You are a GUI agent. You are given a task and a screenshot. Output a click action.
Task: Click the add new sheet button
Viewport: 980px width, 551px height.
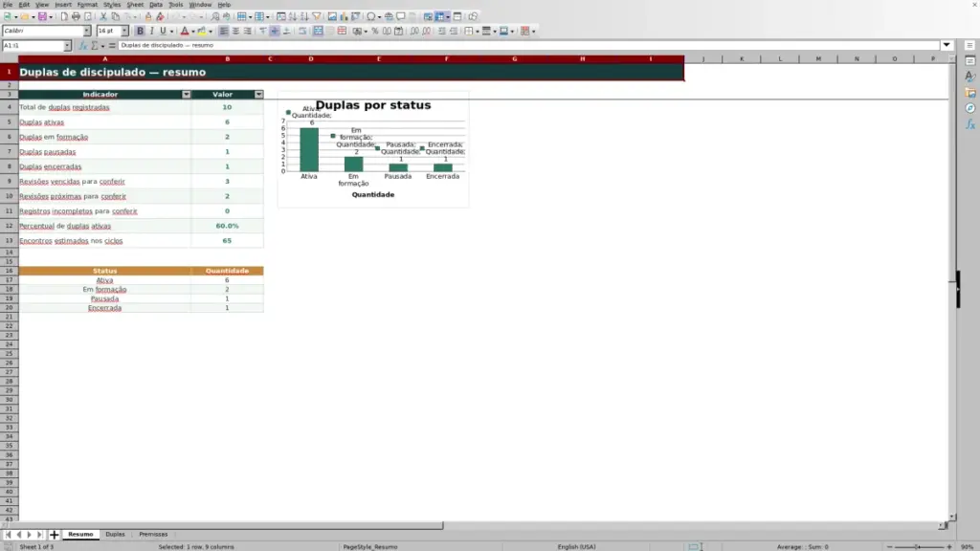coord(54,534)
